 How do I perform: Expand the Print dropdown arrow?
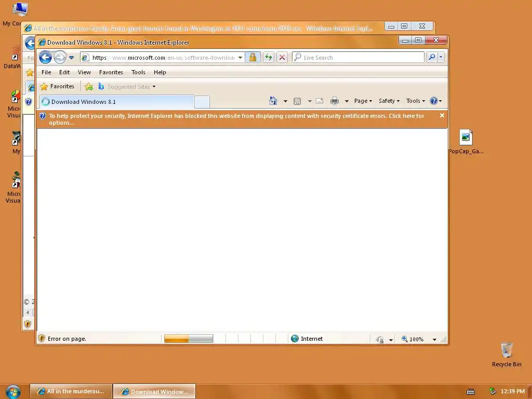[347, 101]
